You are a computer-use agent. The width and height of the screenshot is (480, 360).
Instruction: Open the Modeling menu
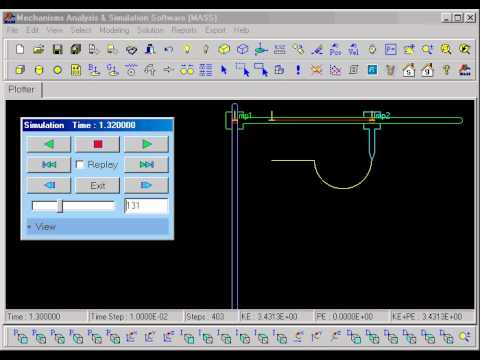pyautogui.click(x=114, y=30)
